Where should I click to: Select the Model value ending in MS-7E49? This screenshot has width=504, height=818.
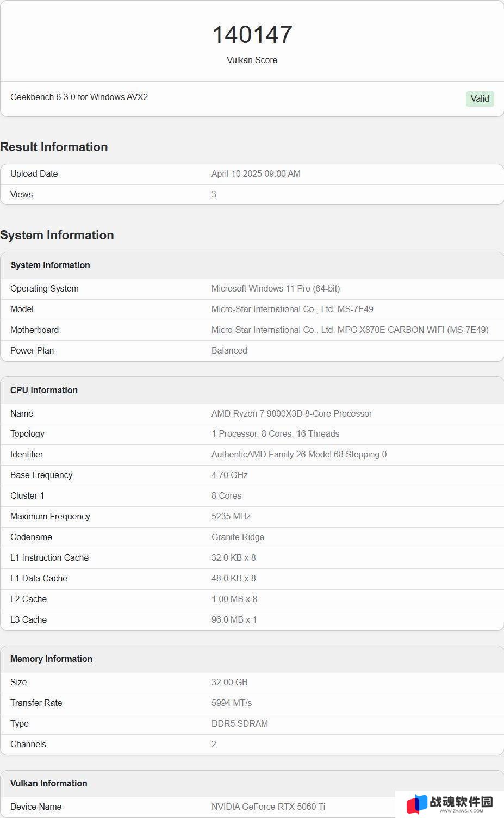(293, 309)
